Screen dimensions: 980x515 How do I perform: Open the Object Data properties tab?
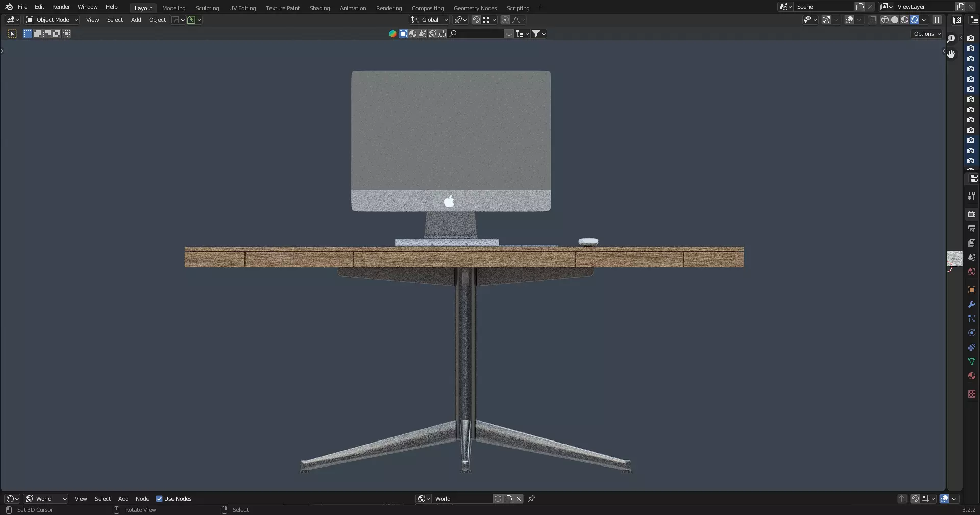click(972, 361)
